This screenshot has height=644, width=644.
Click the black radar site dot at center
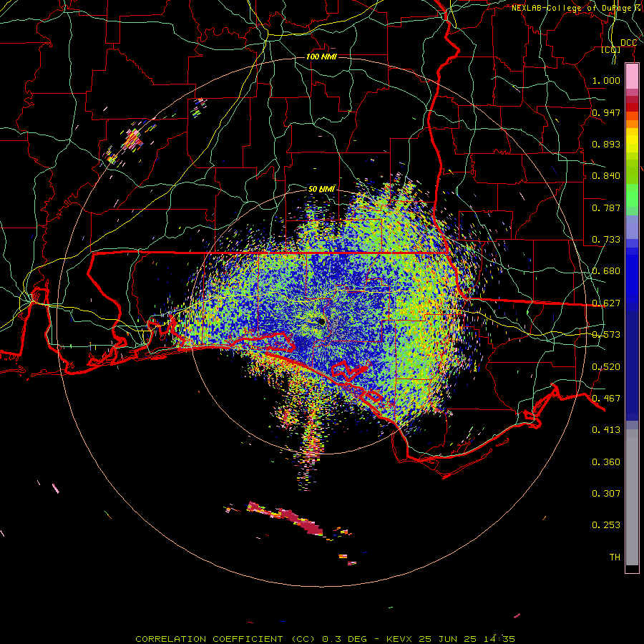click(x=321, y=322)
